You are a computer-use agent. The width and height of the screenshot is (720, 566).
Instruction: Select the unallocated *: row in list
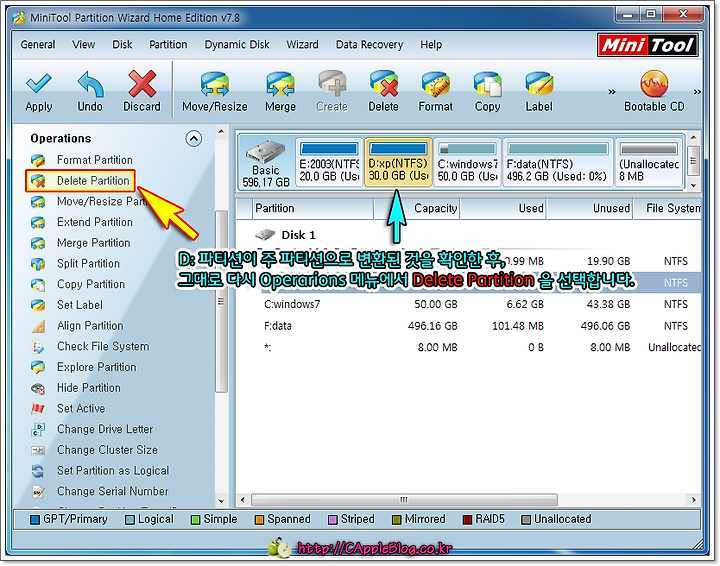[x=468, y=347]
